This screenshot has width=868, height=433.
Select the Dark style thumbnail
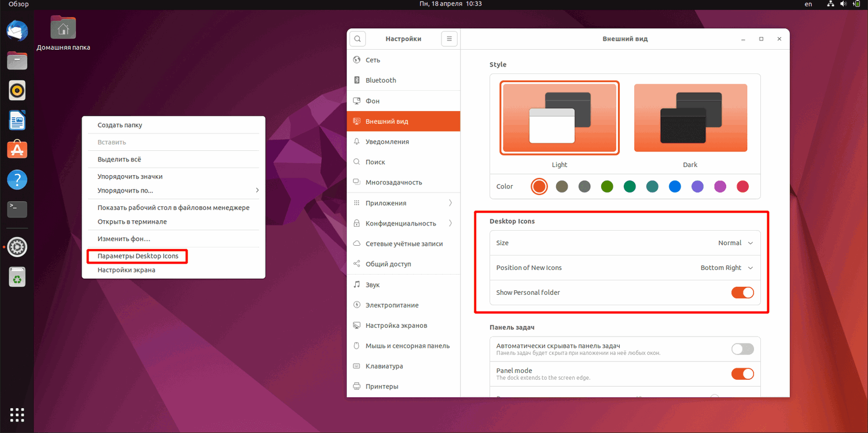(x=690, y=118)
